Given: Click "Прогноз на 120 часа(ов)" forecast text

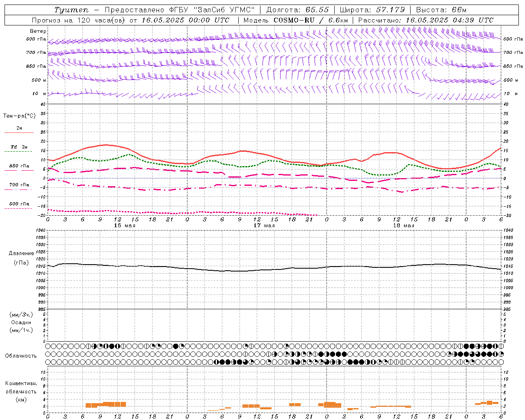Looking at the screenshot, I should point(79,20).
